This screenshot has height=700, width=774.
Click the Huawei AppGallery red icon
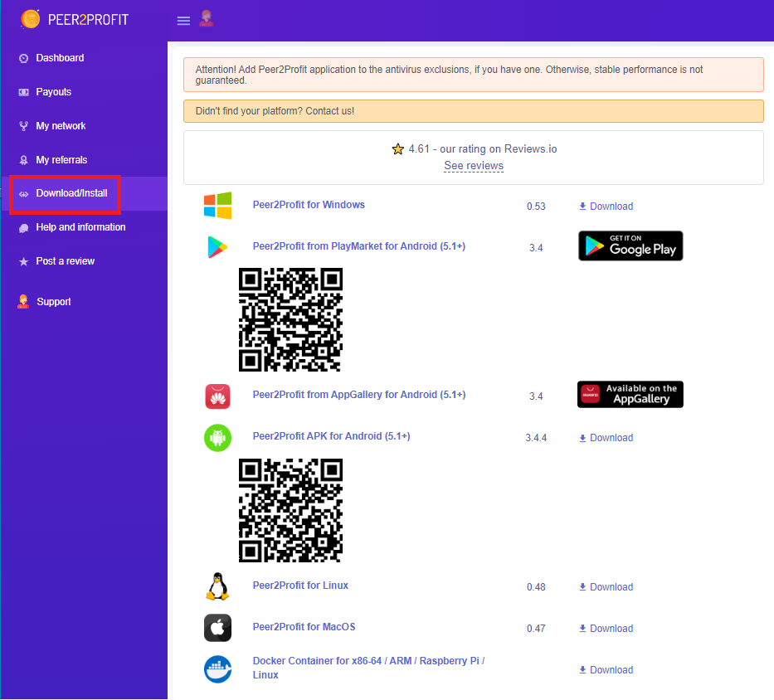click(x=217, y=396)
